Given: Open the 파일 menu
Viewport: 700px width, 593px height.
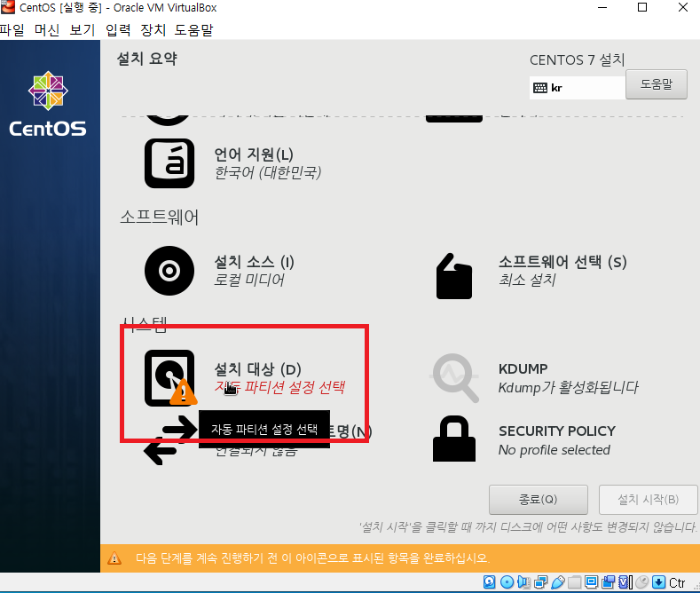Looking at the screenshot, I should point(12,30).
